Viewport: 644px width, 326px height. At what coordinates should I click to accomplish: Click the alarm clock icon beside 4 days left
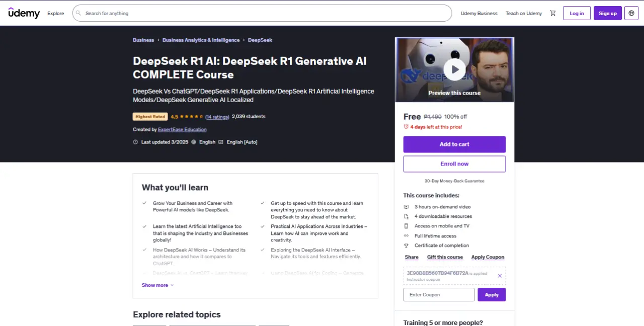[406, 127]
